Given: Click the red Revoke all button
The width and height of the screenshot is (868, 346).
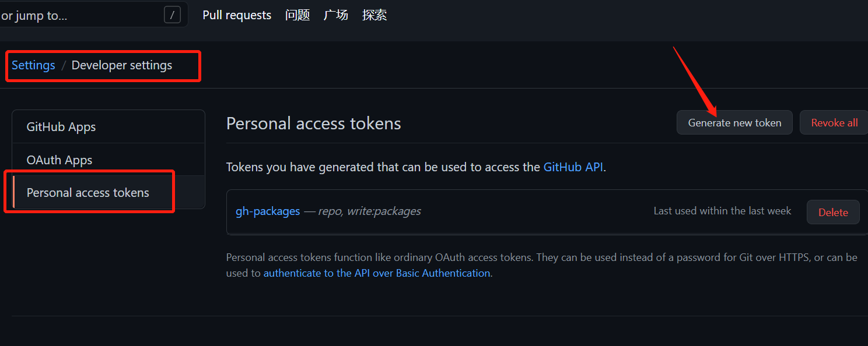Looking at the screenshot, I should coord(834,122).
